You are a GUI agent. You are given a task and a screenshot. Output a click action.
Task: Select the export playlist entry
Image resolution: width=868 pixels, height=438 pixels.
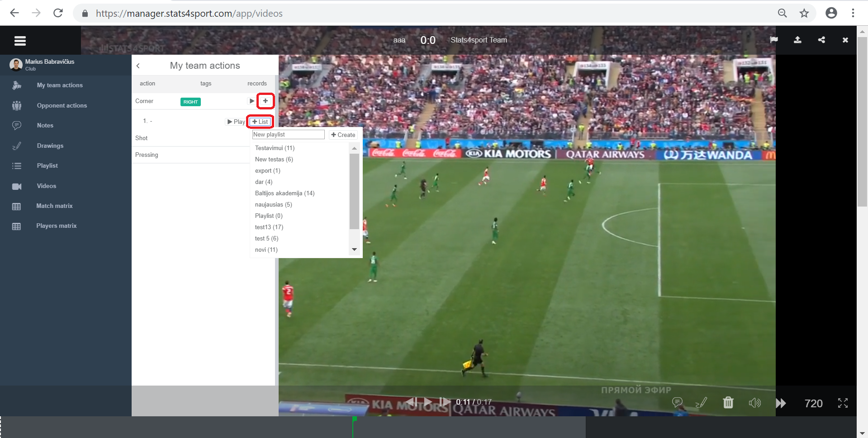(x=268, y=170)
